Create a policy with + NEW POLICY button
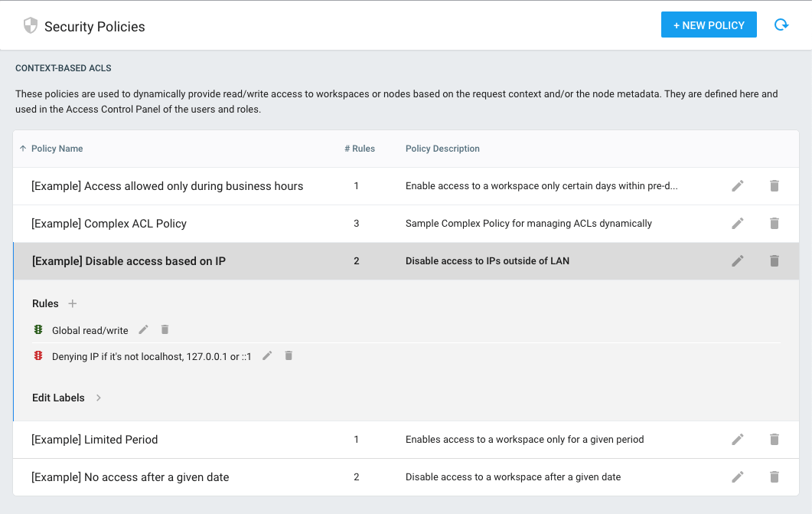Viewport: 812px width, 514px height. 709,25
